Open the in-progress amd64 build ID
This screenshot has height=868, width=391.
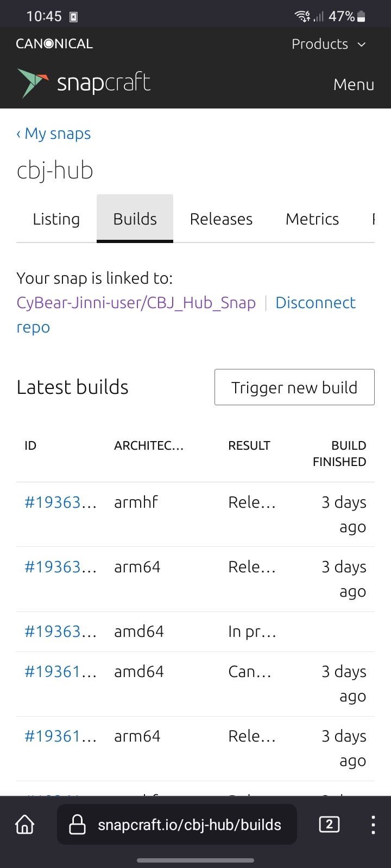(x=60, y=631)
